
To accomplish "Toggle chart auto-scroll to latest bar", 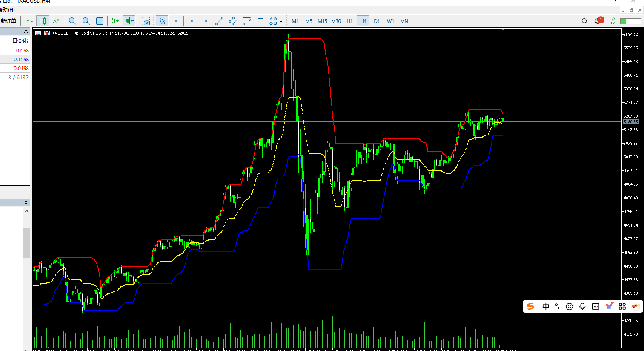I will click(116, 21).
